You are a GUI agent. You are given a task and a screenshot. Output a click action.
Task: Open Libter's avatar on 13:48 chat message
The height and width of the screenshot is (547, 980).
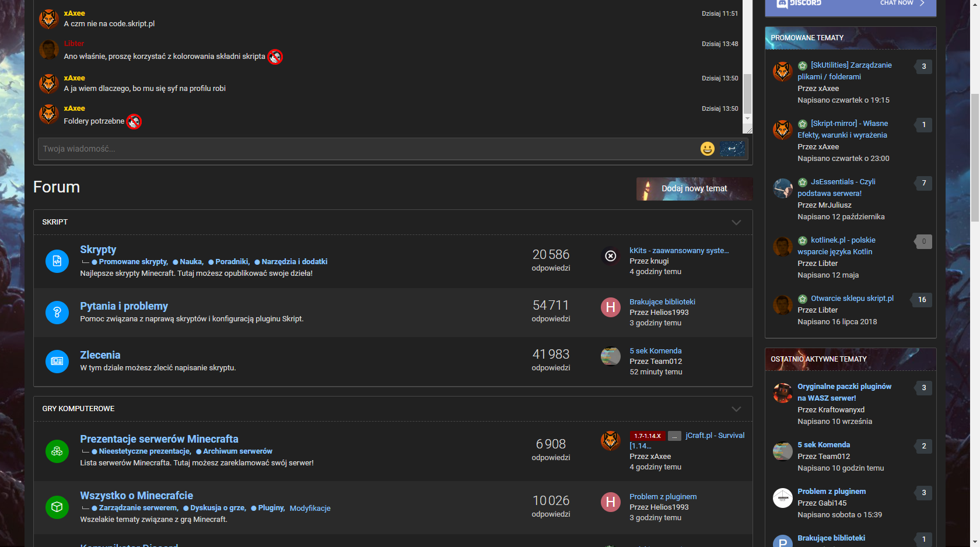pos(49,50)
